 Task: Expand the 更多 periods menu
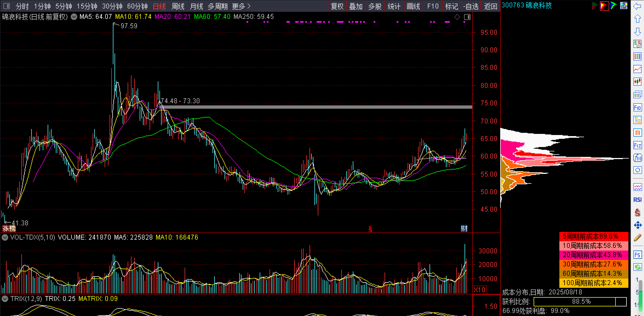tap(241, 6)
